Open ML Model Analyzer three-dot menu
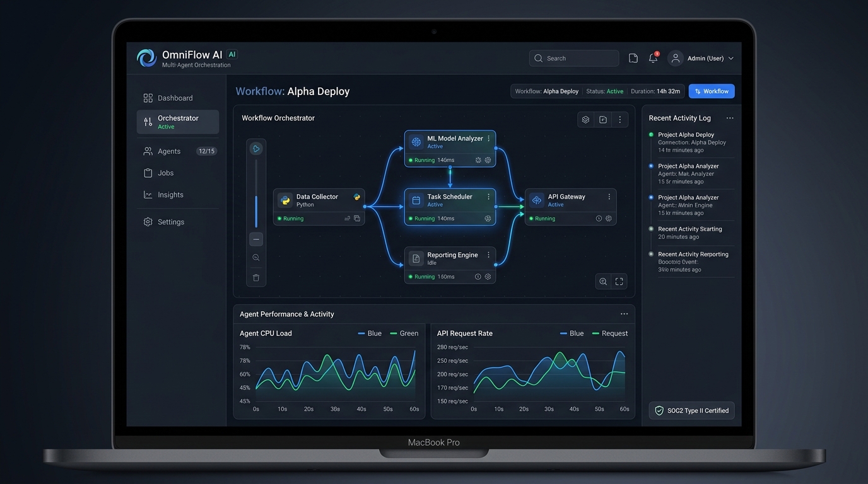 click(489, 139)
